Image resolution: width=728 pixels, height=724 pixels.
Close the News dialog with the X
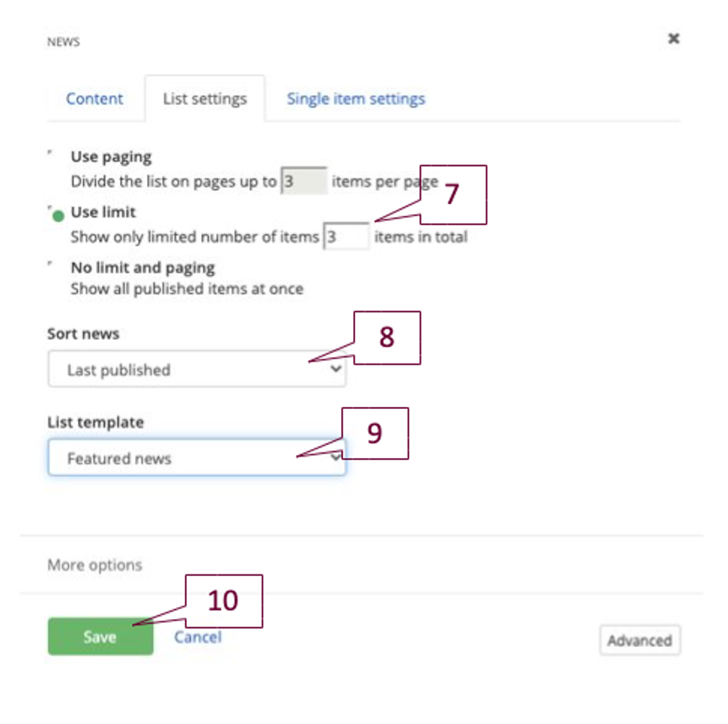coord(673,39)
